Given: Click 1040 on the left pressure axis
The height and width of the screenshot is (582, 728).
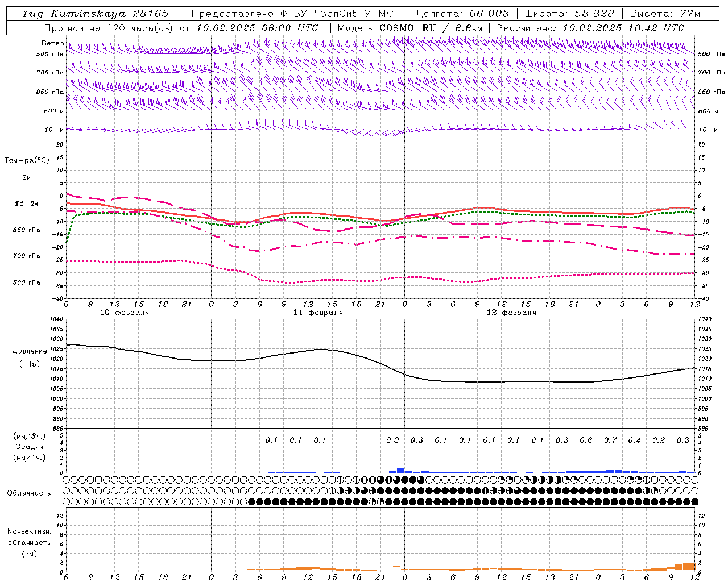Looking at the screenshot, I should 57,319.
